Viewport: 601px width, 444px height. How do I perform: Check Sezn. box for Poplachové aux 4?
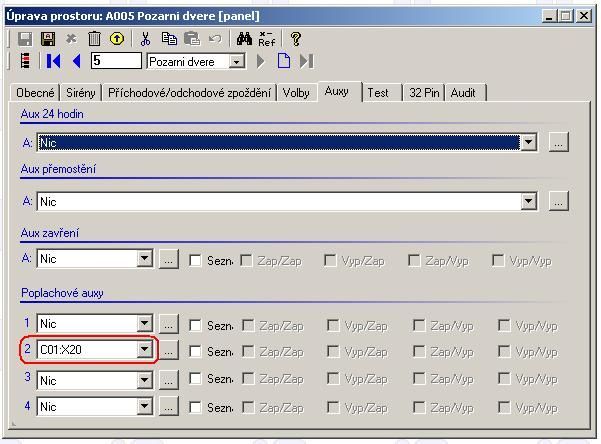[196, 407]
